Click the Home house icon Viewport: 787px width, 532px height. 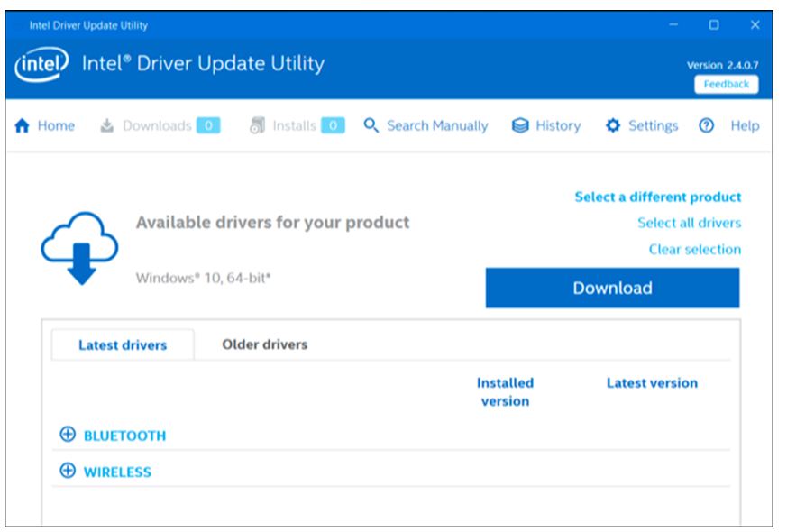pos(22,125)
